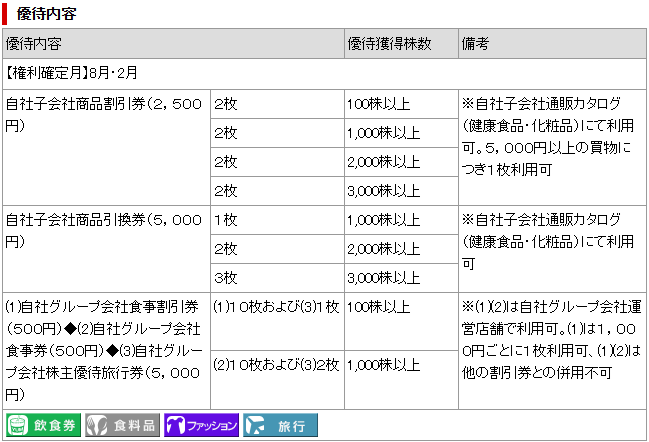Screen dimensions: 649x442
Task: Click the 優待内容 section heading
Action: pos(46,14)
